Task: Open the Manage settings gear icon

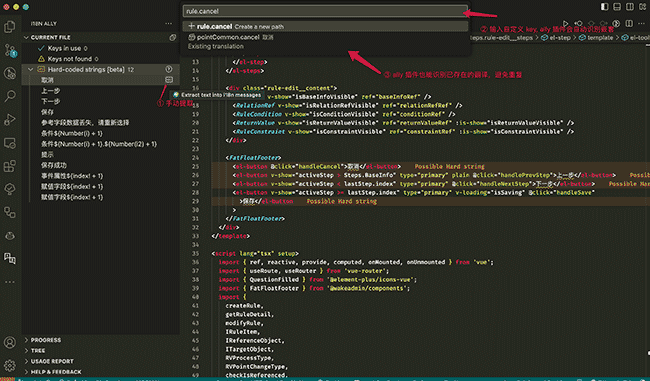Action: click(x=10, y=365)
